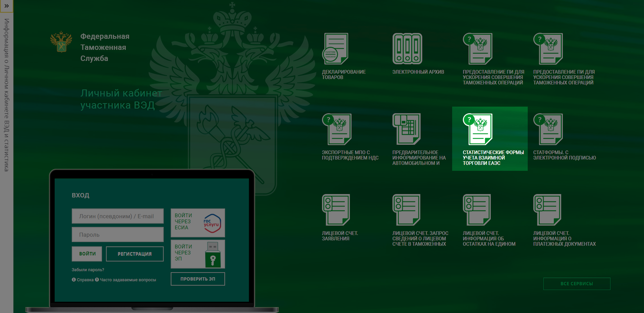Screen dimensions: 644x313
Task: Click the ВОЙТИ login button
Action: (x=87, y=254)
